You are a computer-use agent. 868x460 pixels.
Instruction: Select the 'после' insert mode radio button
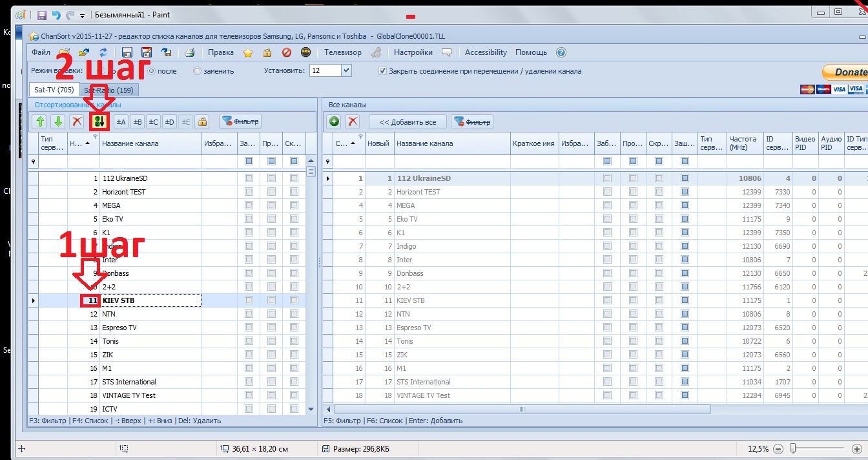(x=152, y=71)
